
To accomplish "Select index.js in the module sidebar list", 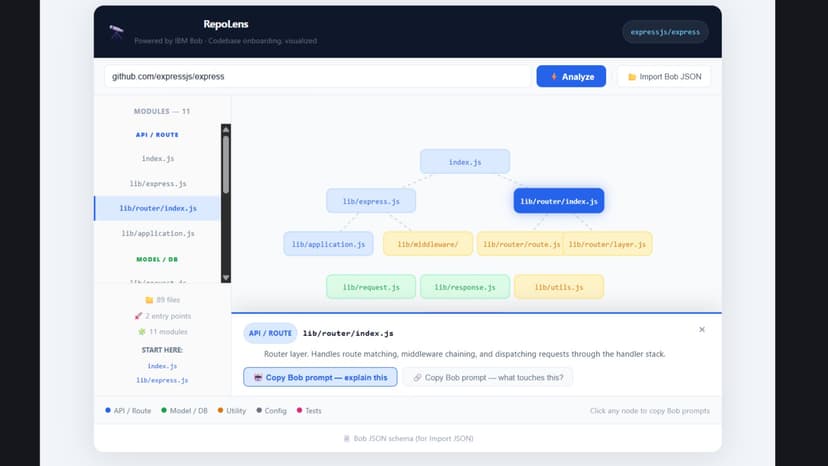I will (158, 159).
